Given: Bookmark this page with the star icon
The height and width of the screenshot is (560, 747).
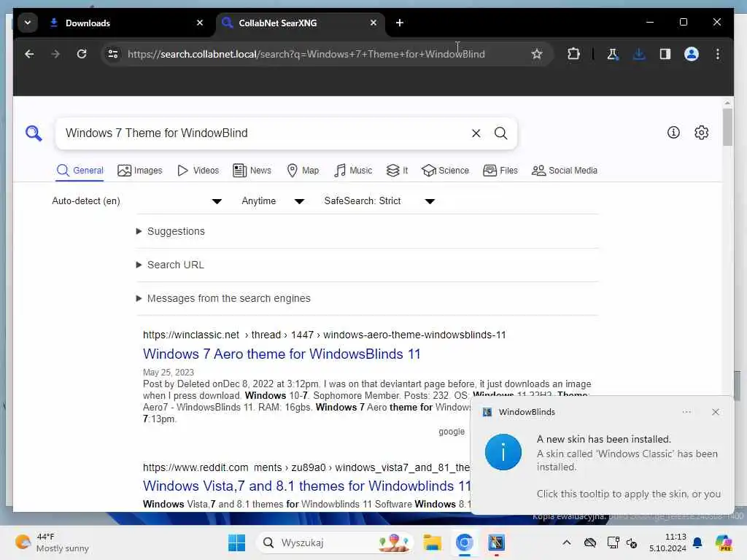Looking at the screenshot, I should (537, 54).
